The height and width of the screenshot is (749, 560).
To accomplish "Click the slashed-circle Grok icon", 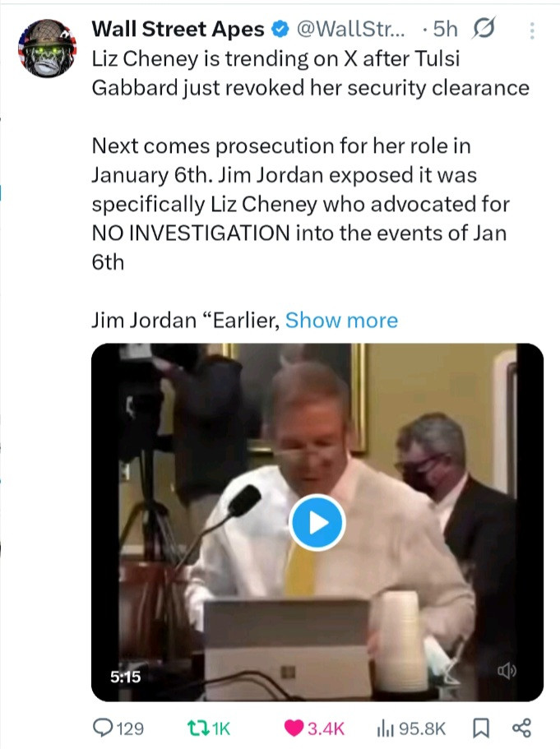I will tap(481, 30).
